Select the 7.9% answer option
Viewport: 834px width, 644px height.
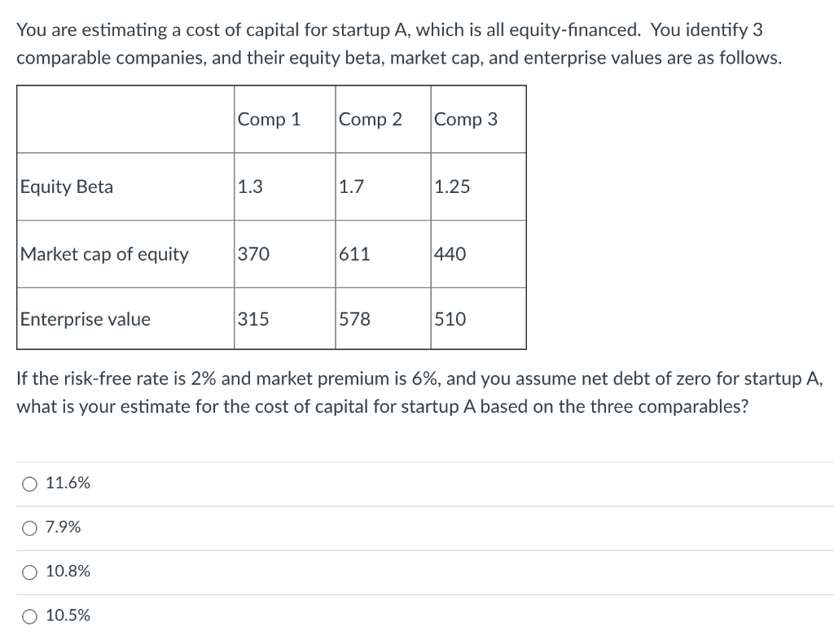pyautogui.click(x=29, y=528)
